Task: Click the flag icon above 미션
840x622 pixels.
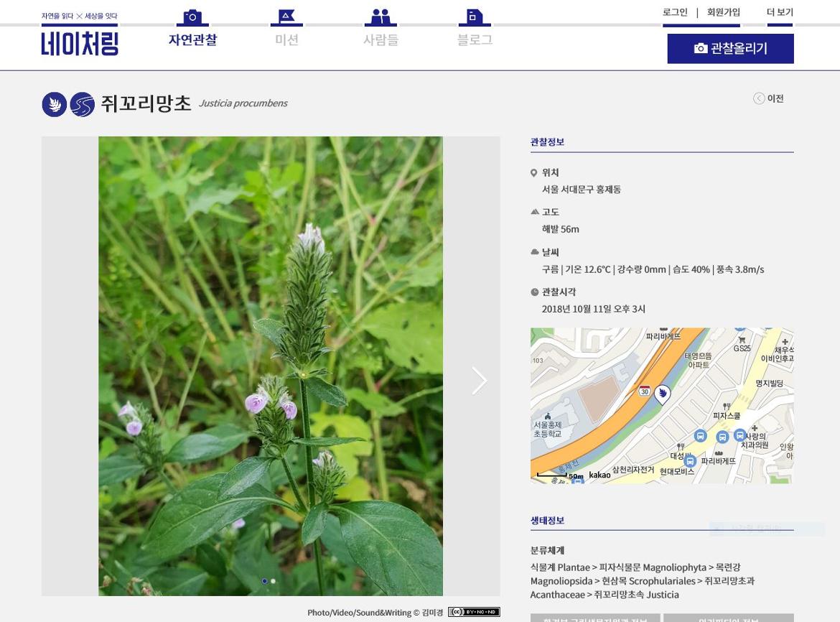Action: 286,17
